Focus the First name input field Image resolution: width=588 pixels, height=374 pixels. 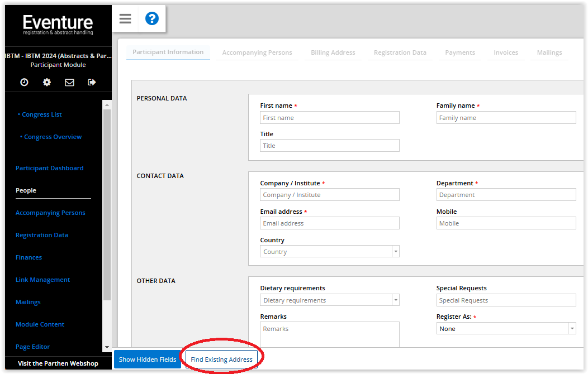click(330, 118)
